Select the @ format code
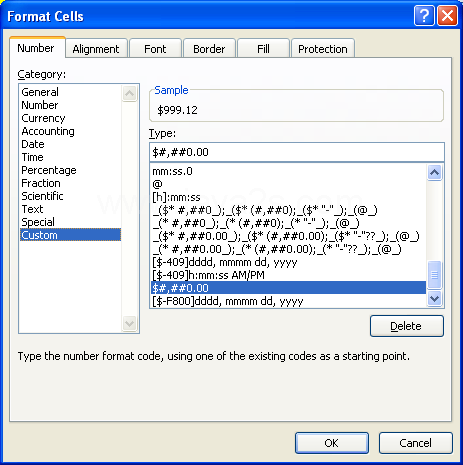The image size is (463, 465). [288, 184]
